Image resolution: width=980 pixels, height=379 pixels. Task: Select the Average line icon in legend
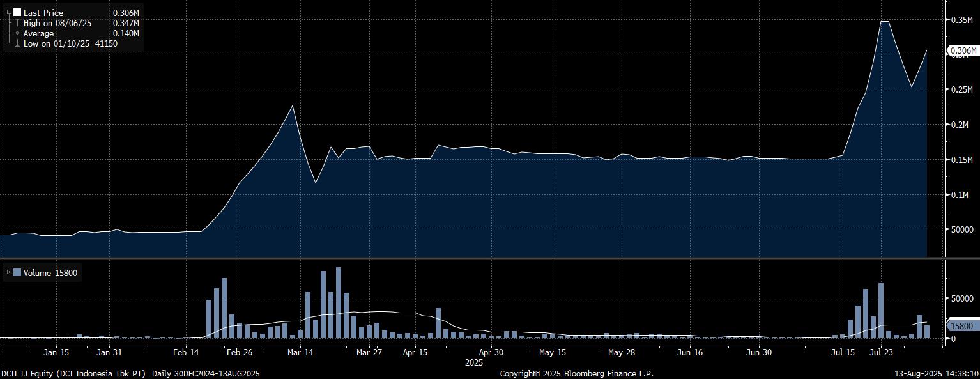coord(17,33)
